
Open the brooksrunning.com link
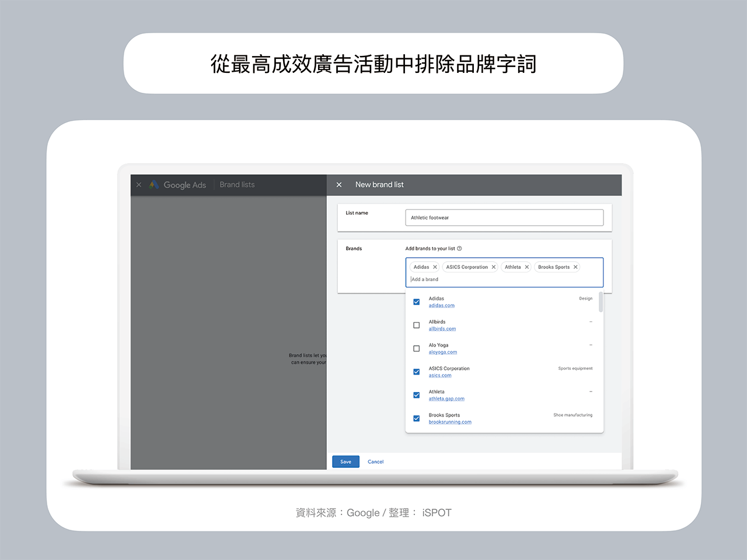click(x=450, y=422)
